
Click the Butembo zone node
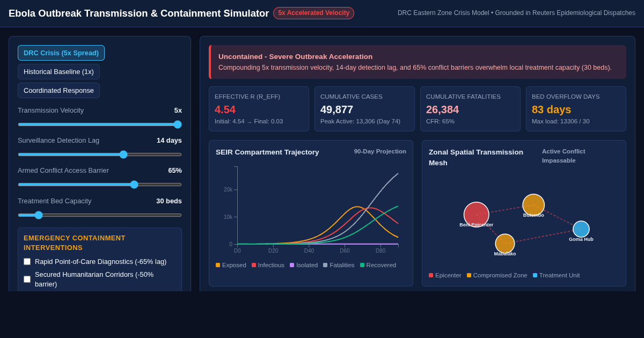coord(533,205)
